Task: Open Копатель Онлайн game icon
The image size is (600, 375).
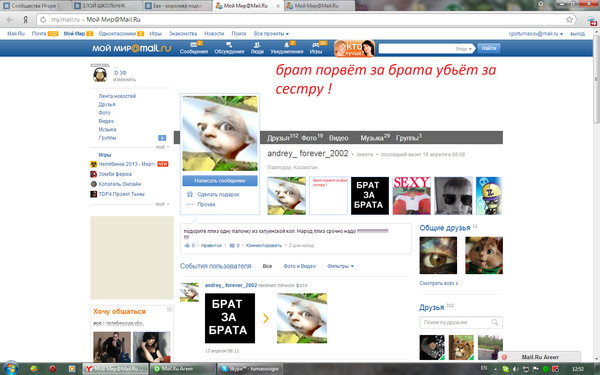Action: (x=93, y=184)
